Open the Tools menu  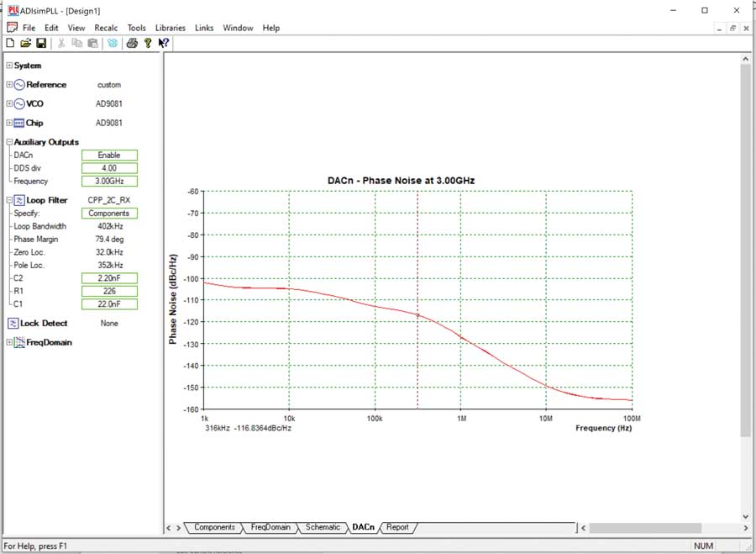[136, 28]
